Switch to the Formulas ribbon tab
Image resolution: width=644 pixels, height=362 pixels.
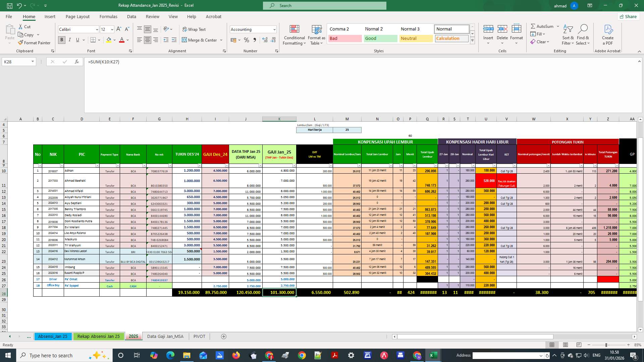(x=108, y=16)
